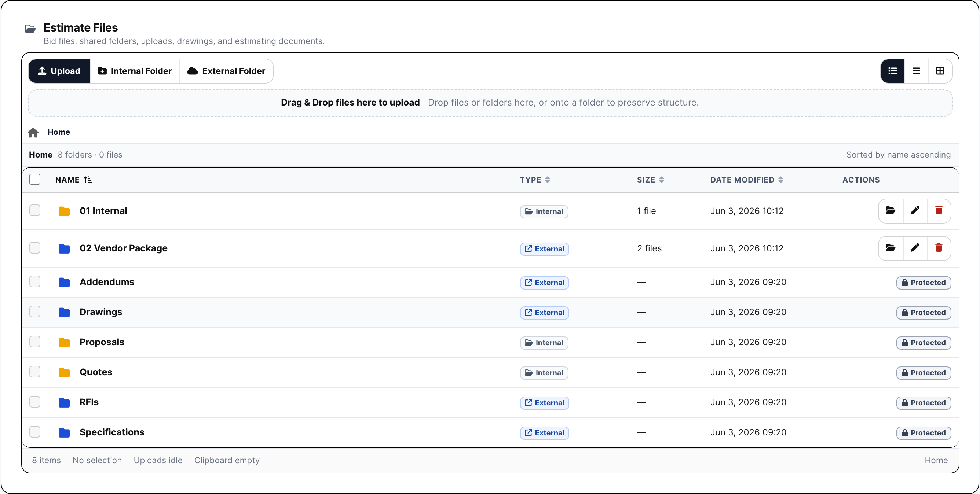
Task: Click the Internal type badge for 01 Internal
Action: click(x=544, y=212)
